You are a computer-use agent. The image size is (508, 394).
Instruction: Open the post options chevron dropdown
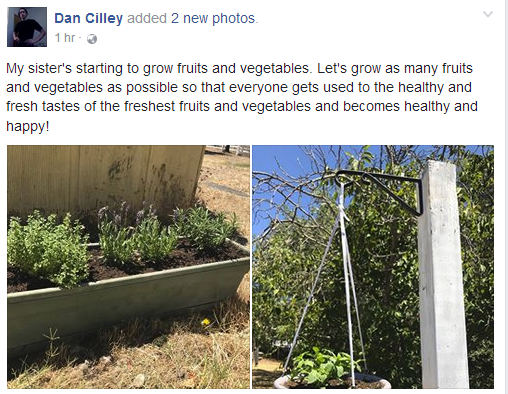[x=488, y=14]
